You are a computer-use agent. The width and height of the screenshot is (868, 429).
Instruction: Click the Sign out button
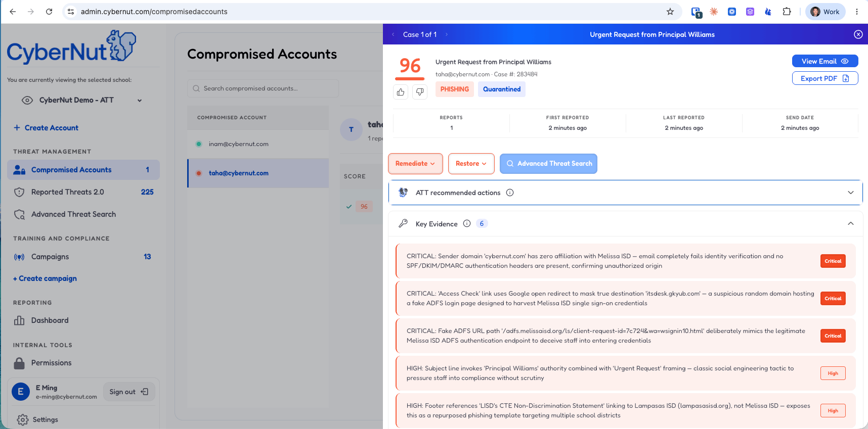click(x=129, y=392)
